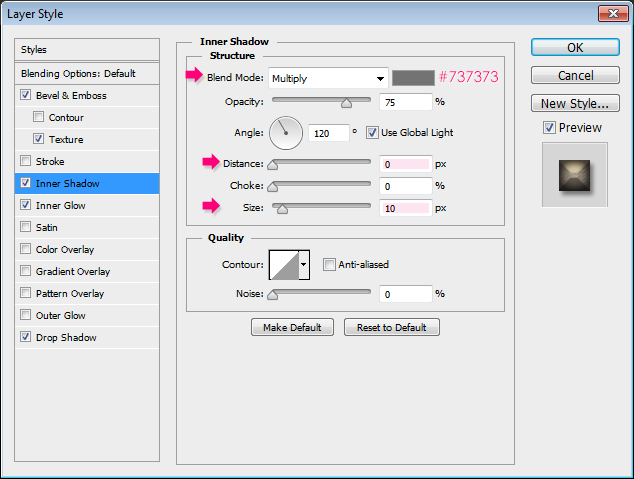The image size is (634, 479).
Task: Uncheck the Texture checkbox
Action: pyautogui.click(x=38, y=139)
